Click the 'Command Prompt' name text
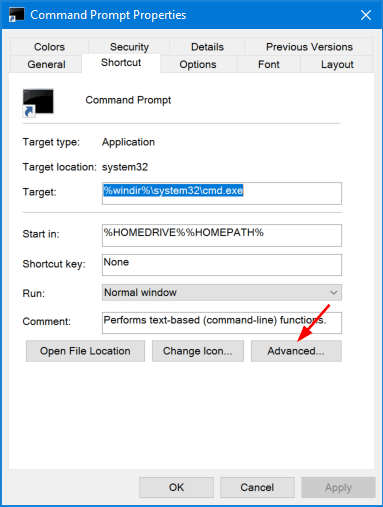 click(x=128, y=100)
